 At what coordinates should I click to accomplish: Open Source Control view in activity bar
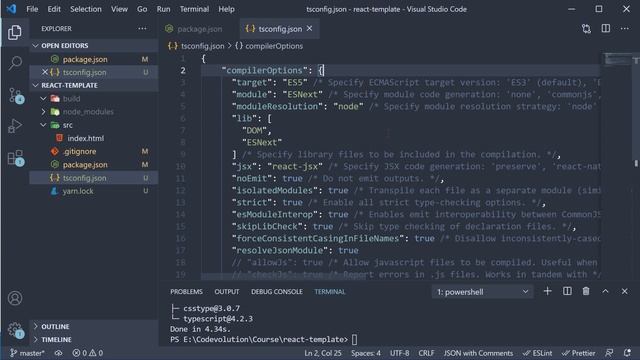pos(16,95)
